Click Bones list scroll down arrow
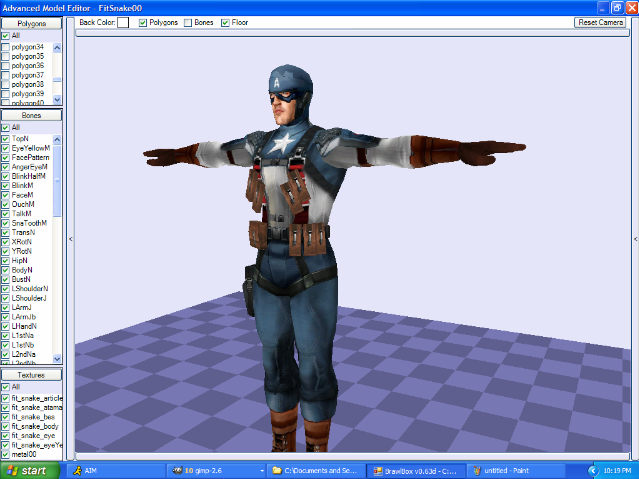639x479 pixels. pyautogui.click(x=57, y=359)
